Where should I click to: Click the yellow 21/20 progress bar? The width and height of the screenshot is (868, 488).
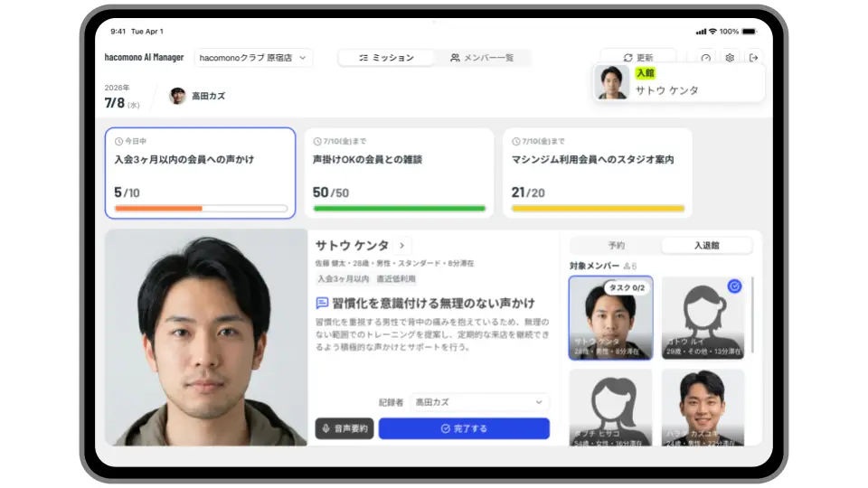point(598,209)
